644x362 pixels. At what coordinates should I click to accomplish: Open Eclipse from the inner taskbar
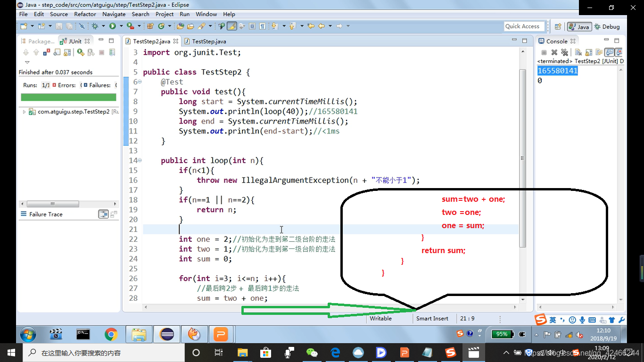pyautogui.click(x=167, y=335)
